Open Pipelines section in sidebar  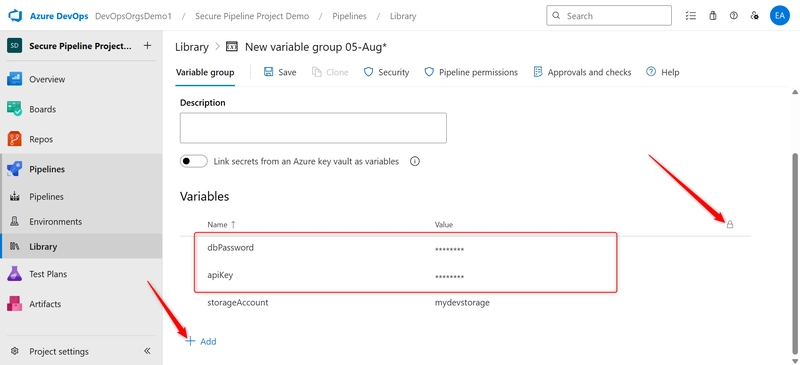82,169
